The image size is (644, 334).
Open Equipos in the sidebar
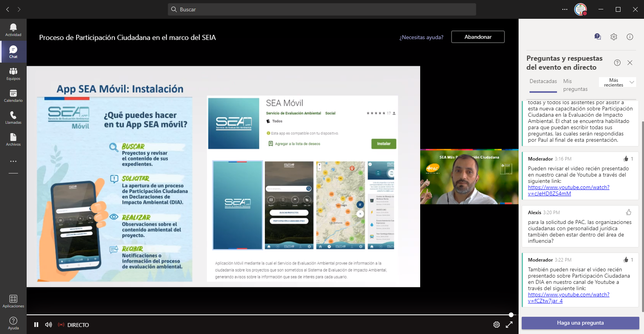coord(13,74)
